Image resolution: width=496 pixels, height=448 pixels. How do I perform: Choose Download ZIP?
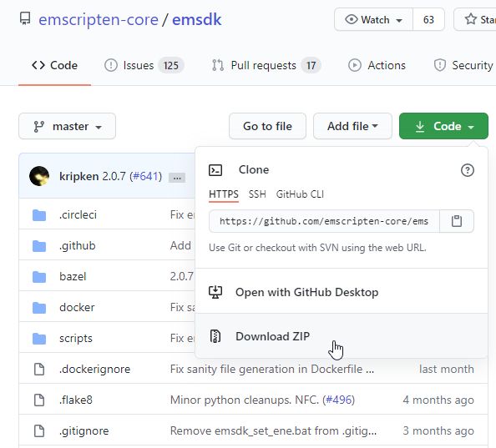342,336
